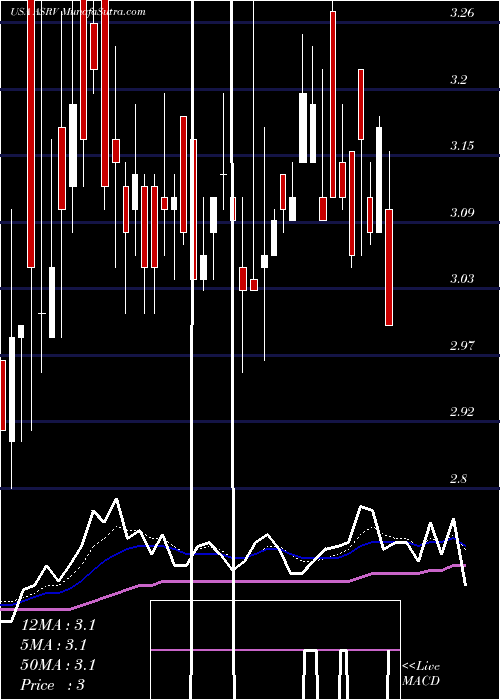Click the 12MA : 3.1 legend entry
Screen dimensions: 500x700
tap(58, 625)
